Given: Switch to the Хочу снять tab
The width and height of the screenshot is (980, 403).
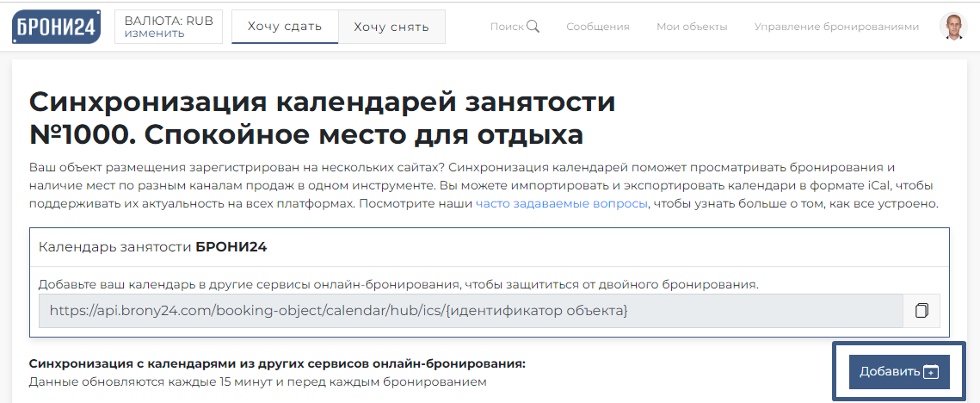Looking at the screenshot, I should 391,27.
